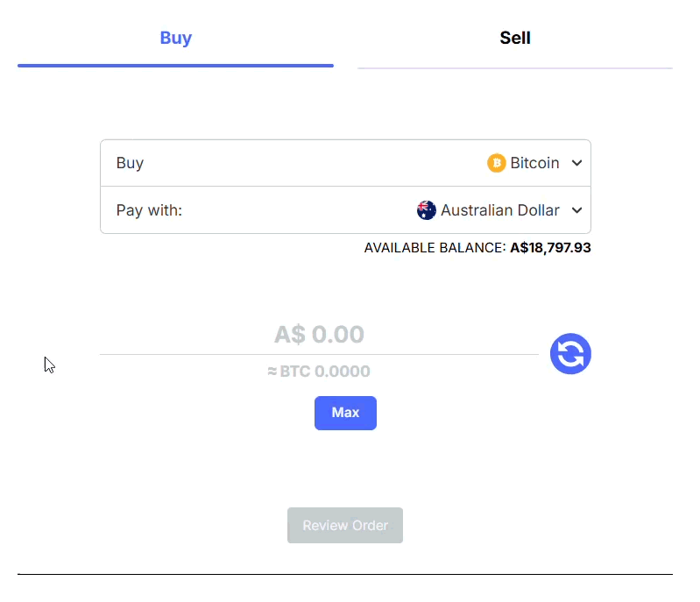The image size is (700, 602).
Task: Click the Pay with: label
Action: coord(149,210)
